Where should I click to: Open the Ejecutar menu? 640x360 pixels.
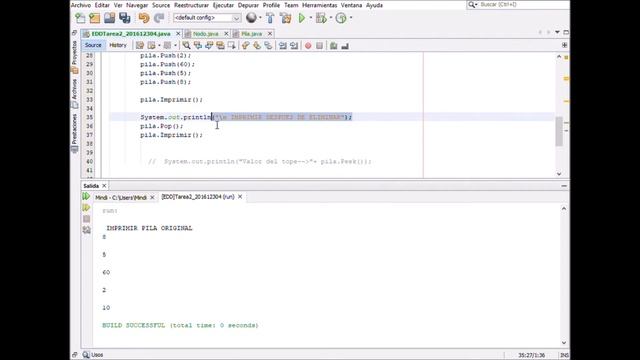pos(223,5)
